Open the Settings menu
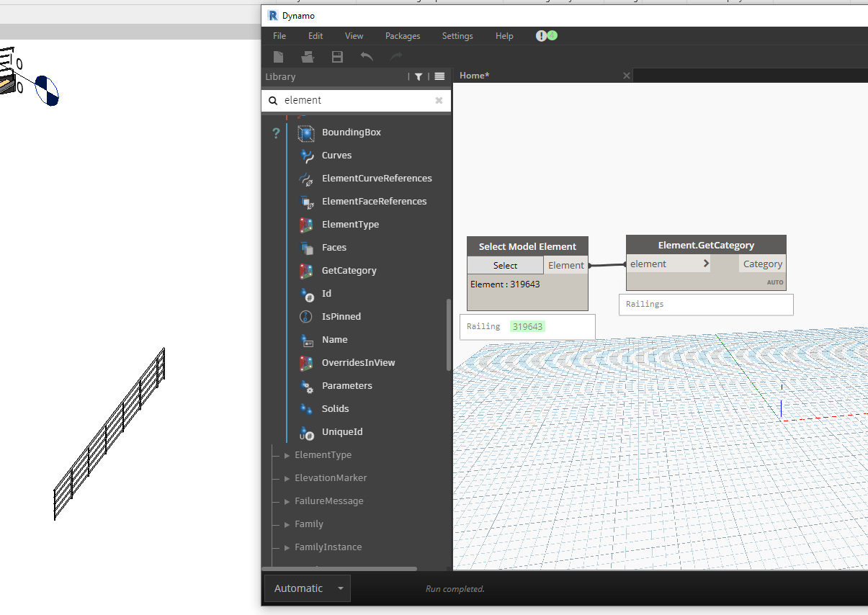868x615 pixels. 457,36
